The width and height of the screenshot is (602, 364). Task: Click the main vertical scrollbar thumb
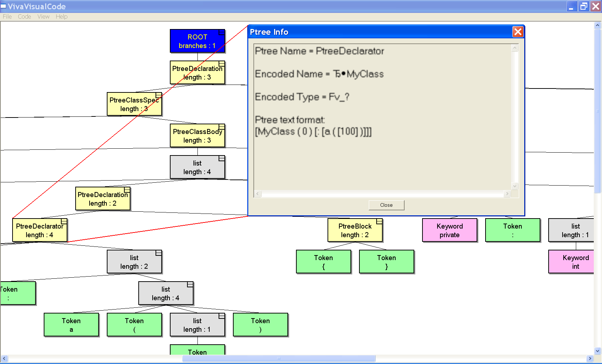click(x=597, y=111)
